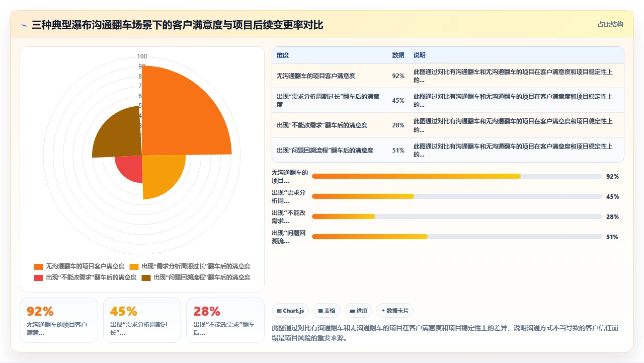The width and height of the screenshot is (644, 363).
Task: Select table row 出现“不能改需求”翻车后的满意度
Action: click(x=448, y=125)
